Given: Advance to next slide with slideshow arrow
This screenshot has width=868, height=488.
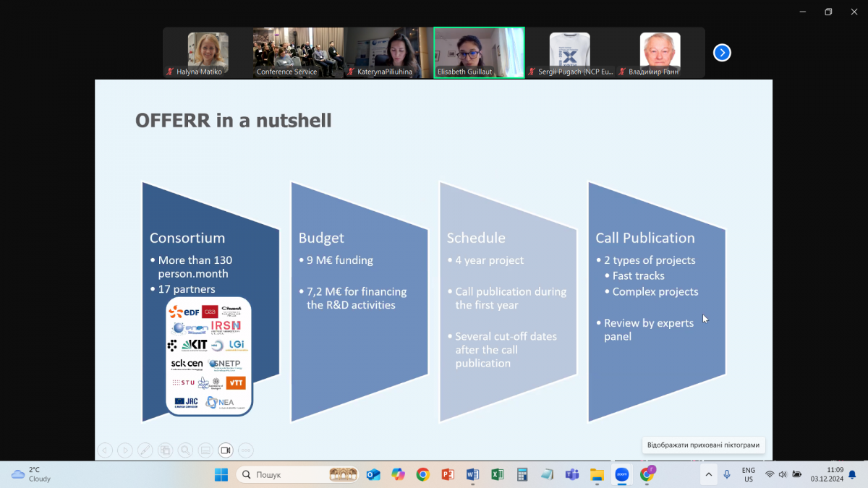Looking at the screenshot, I should click(x=125, y=450).
